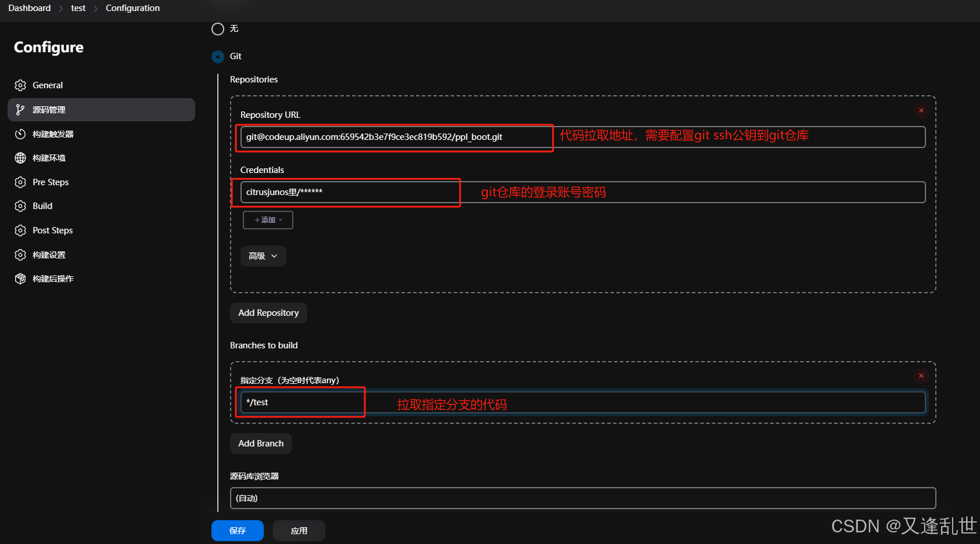The width and height of the screenshot is (980, 544).
Task: Go to 构建后操作 section
Action: pos(101,279)
